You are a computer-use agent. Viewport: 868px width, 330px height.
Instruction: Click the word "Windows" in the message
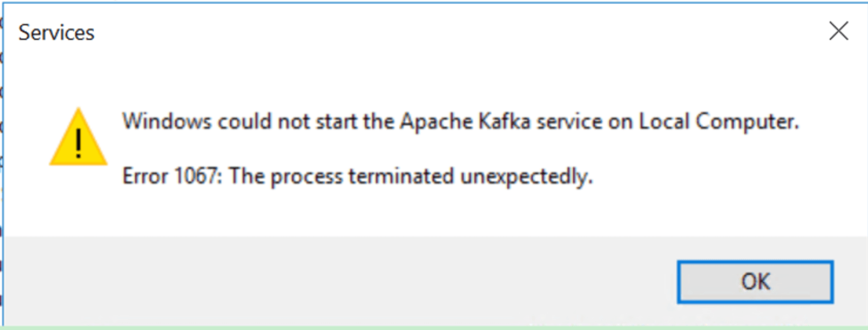point(167,122)
